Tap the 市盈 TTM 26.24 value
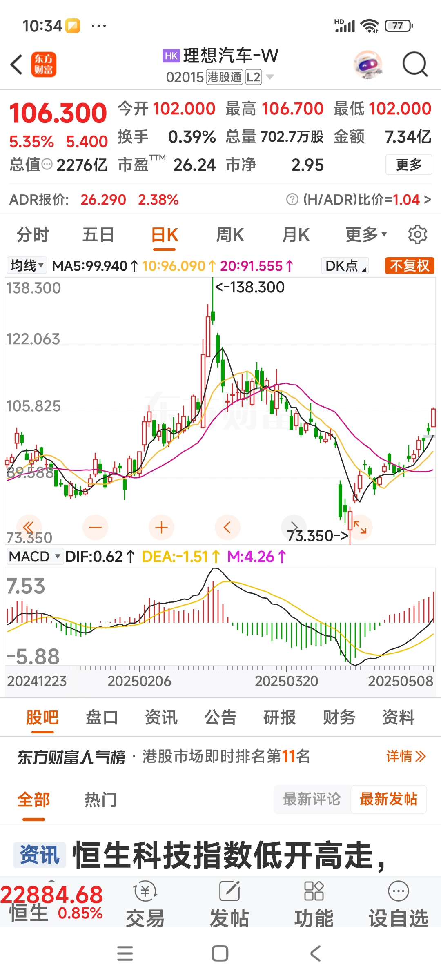This screenshot has height=980, width=441. tap(194, 165)
